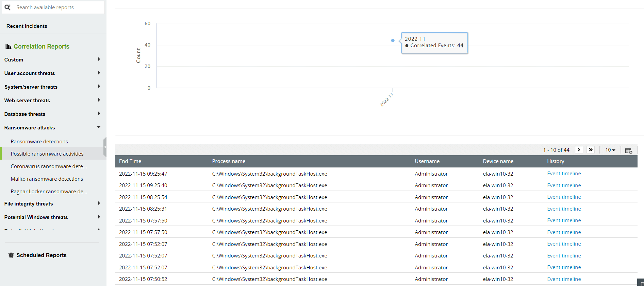Viewport: 644px width, 286px height.
Task: Click Administrator in the 08:25:54 row
Action: coord(431,197)
